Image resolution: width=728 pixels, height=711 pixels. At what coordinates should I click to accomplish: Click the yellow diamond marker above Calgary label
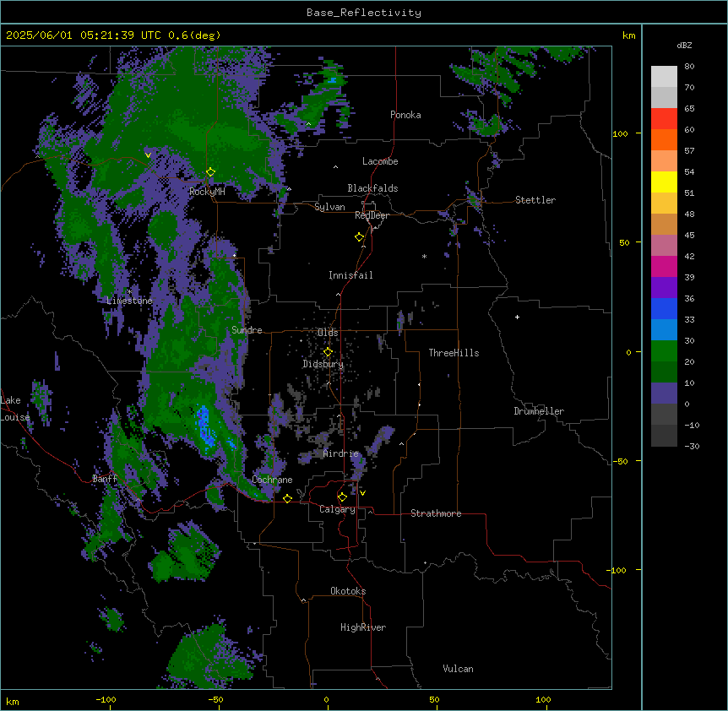point(342,497)
